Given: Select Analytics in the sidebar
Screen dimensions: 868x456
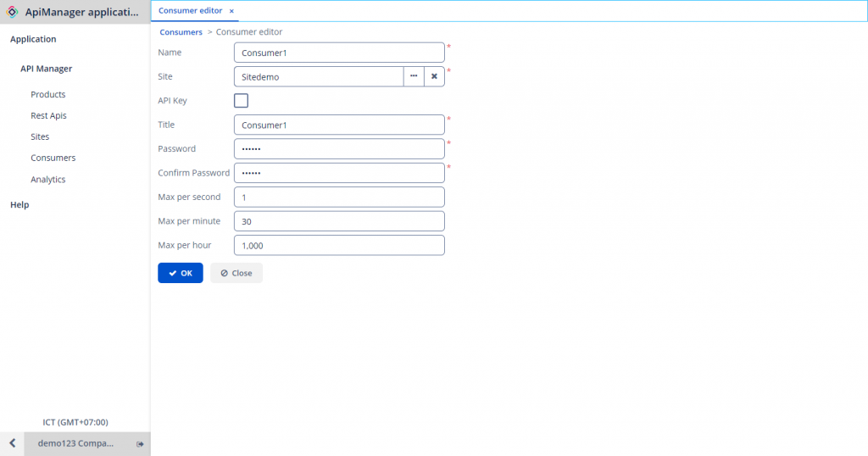Looking at the screenshot, I should pos(48,180).
